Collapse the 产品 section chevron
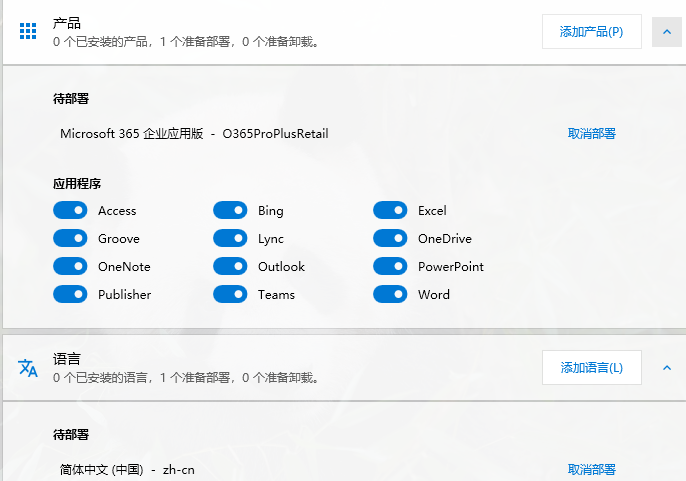This screenshot has height=481, width=686. click(667, 32)
